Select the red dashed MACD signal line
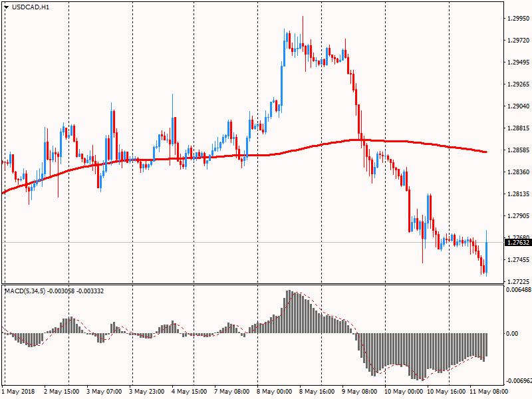532x399 pixels. [245, 336]
